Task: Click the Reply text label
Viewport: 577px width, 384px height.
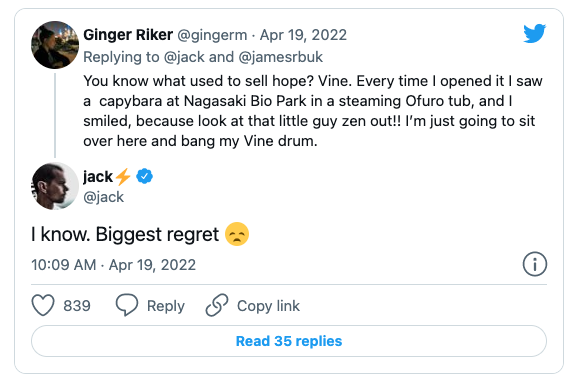Action: (166, 306)
